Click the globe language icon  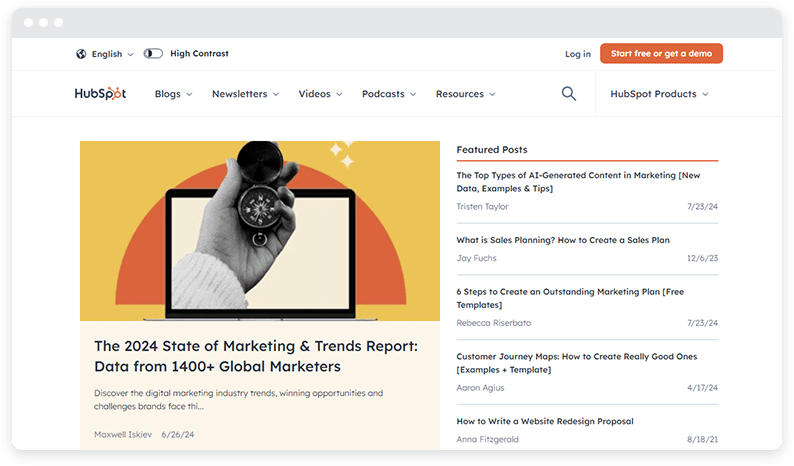[81, 54]
